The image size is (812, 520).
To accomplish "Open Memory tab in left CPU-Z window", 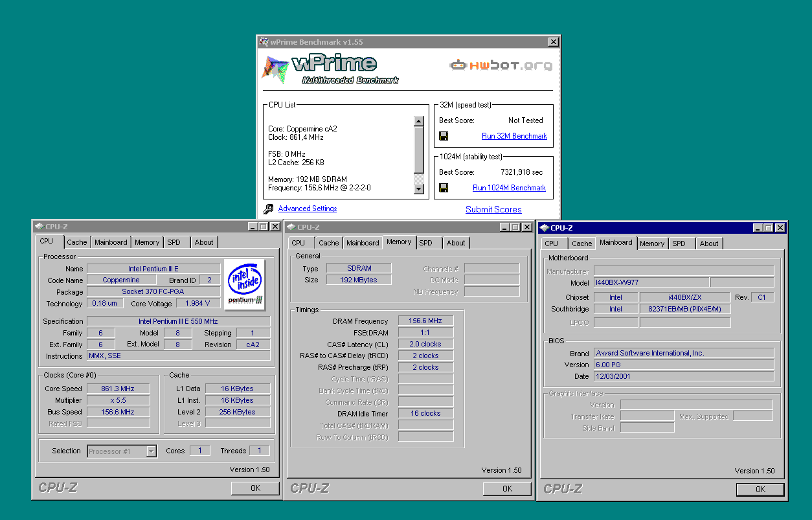I will point(147,242).
